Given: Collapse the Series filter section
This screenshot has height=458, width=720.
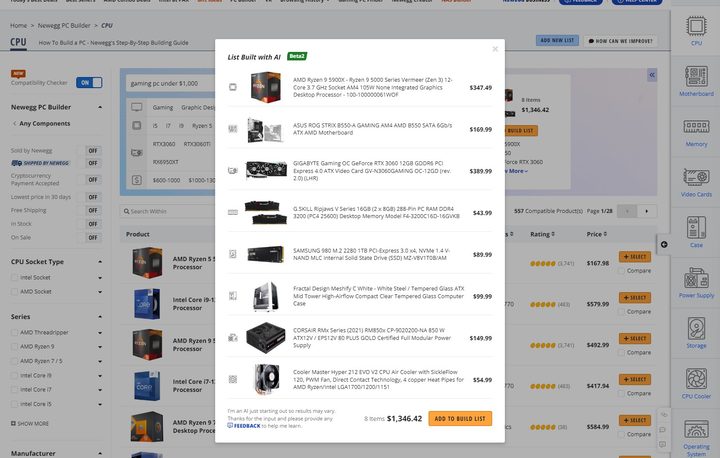Looking at the screenshot, I should (100, 317).
